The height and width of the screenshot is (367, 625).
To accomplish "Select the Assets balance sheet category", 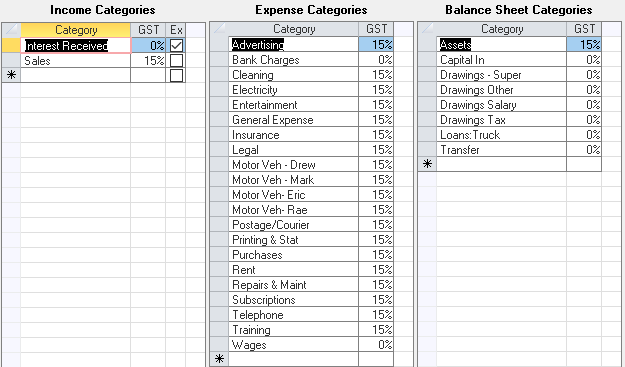I will point(502,45).
